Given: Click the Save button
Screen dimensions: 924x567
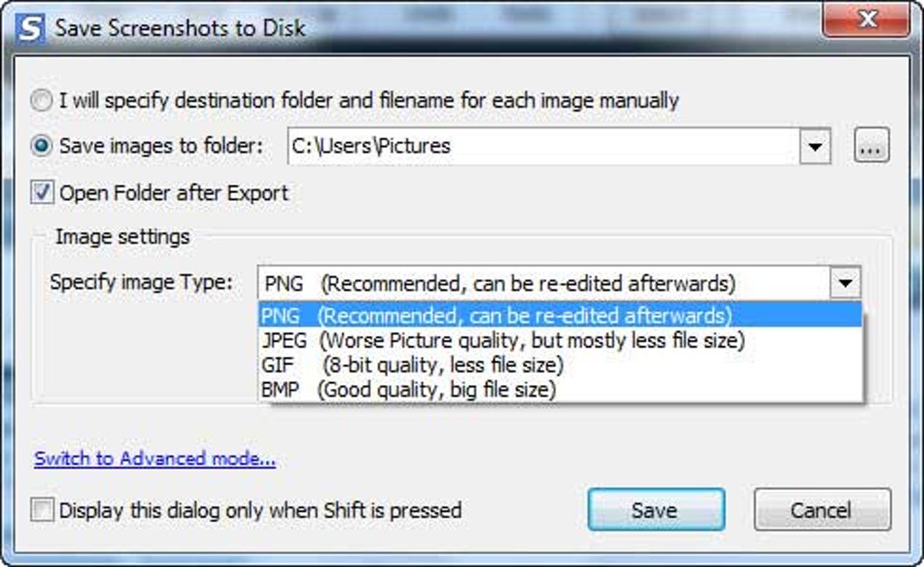Looking at the screenshot, I should (656, 510).
